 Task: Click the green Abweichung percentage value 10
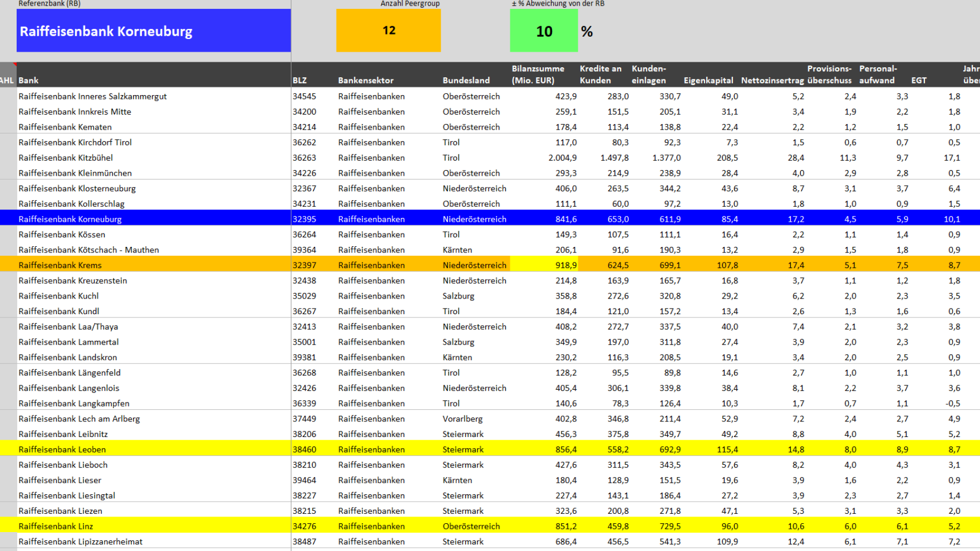pyautogui.click(x=543, y=31)
